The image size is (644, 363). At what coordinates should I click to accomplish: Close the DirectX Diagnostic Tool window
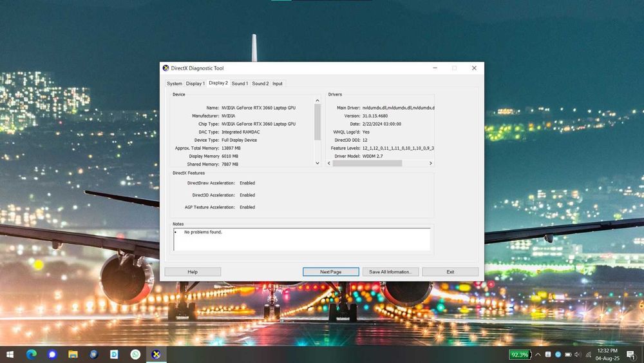(x=474, y=68)
